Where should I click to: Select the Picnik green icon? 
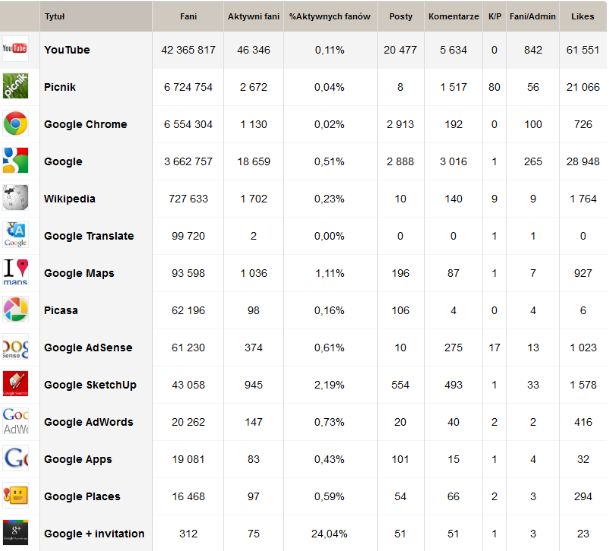[x=15, y=86]
